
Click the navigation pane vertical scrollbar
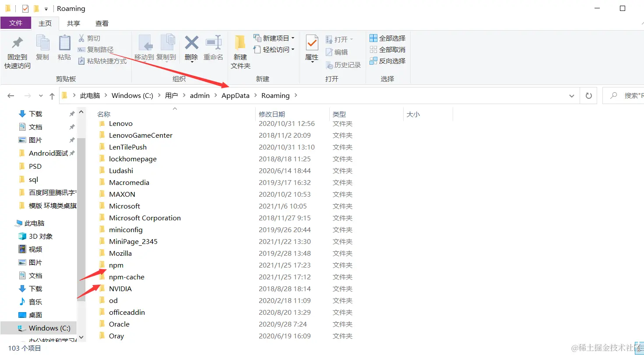click(81, 219)
